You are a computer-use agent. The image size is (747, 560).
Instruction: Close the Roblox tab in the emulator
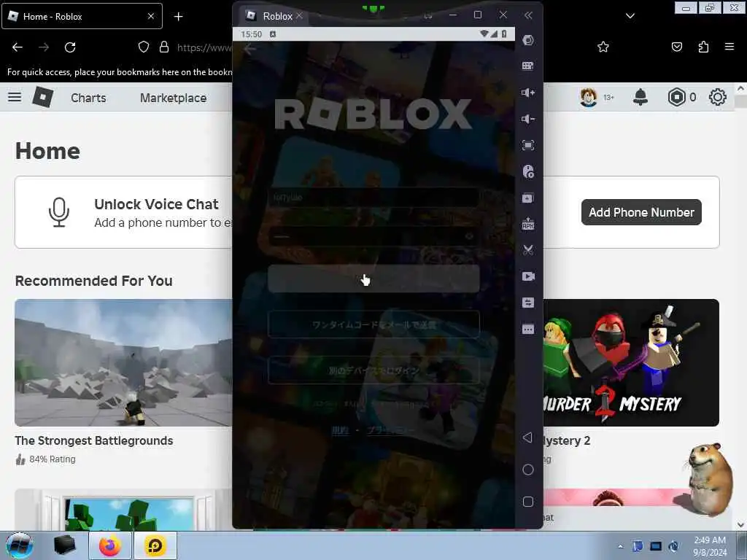pyautogui.click(x=299, y=16)
